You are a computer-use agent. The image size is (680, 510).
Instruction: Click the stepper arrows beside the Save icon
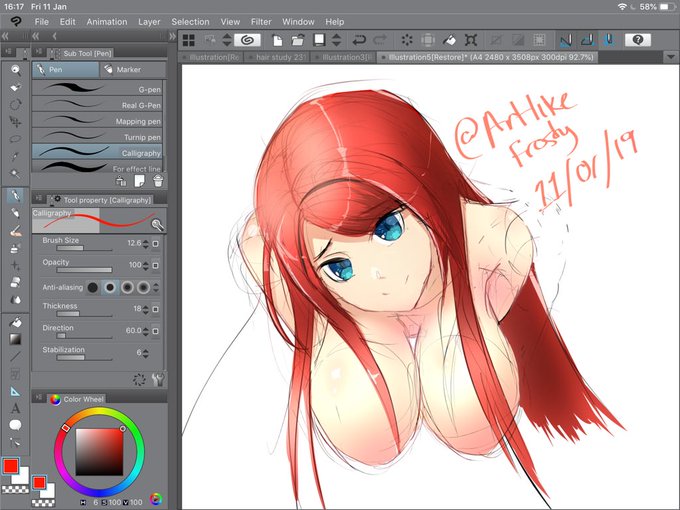coord(337,40)
